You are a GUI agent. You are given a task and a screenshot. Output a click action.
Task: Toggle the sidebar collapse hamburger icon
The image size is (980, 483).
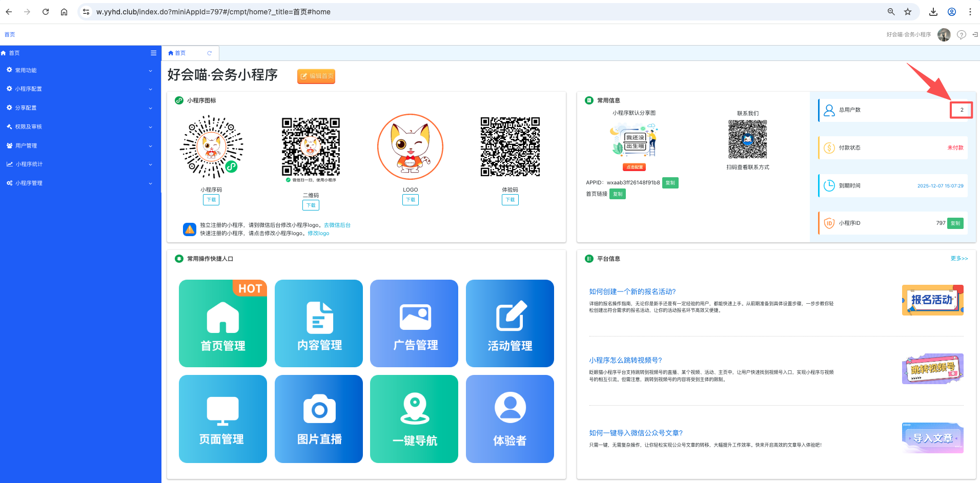coord(153,53)
